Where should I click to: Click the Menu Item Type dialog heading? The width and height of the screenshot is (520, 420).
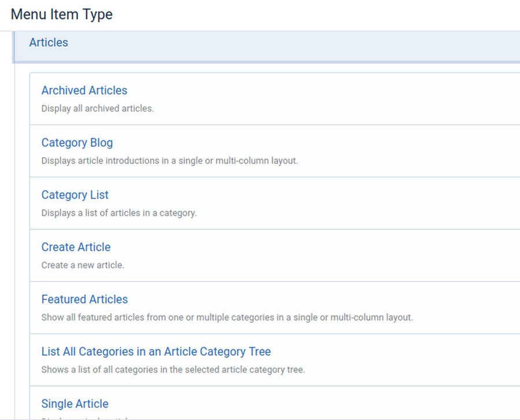[x=62, y=14]
